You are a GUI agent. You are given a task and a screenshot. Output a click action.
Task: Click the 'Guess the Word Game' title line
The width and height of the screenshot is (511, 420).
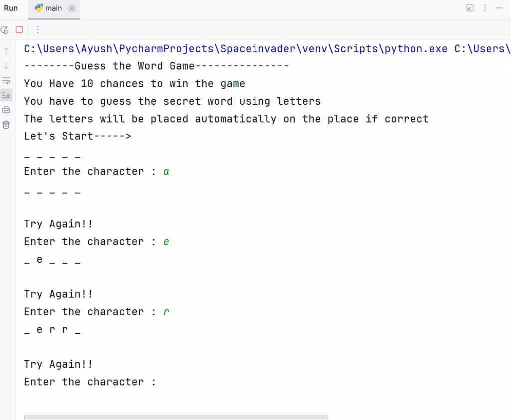coord(156,66)
